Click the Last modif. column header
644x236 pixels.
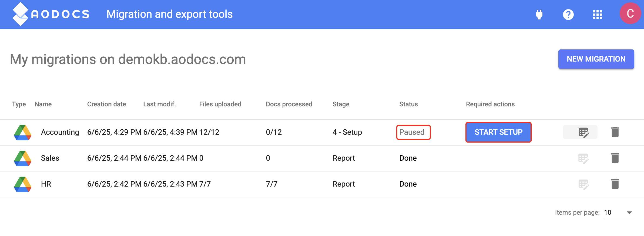tap(160, 104)
